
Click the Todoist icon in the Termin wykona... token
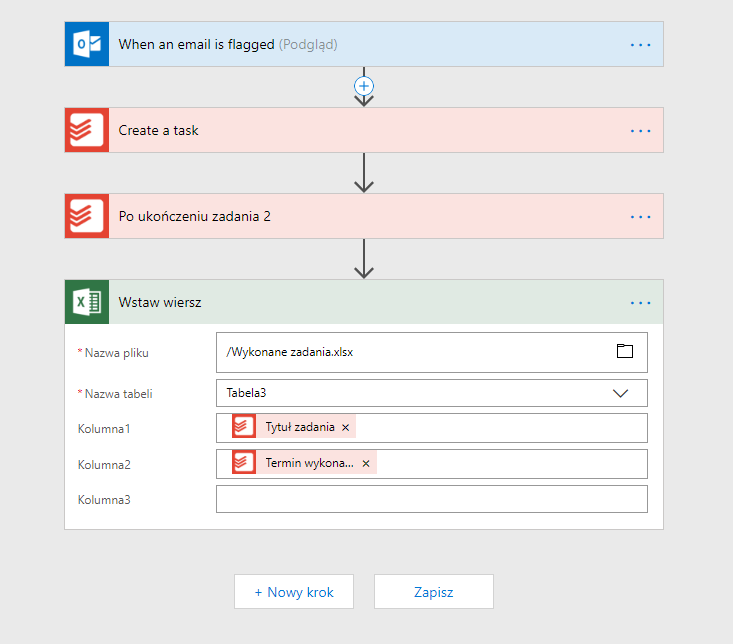[244, 462]
